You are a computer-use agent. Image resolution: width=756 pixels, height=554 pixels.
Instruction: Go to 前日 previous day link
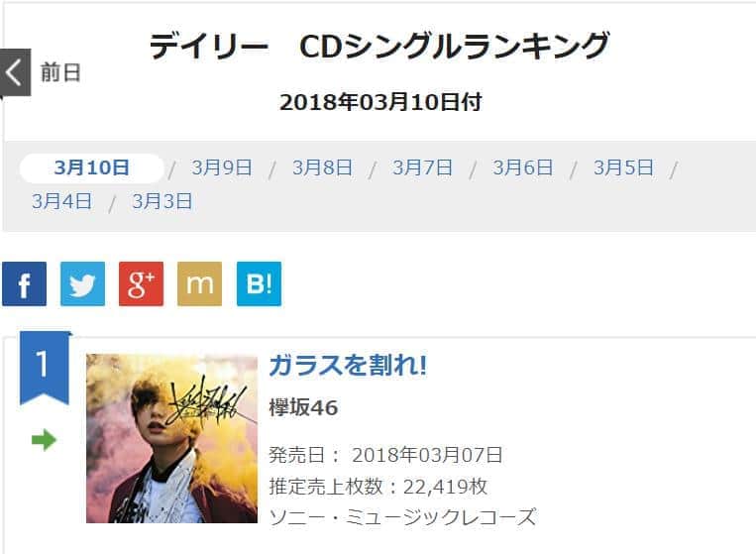[60, 72]
